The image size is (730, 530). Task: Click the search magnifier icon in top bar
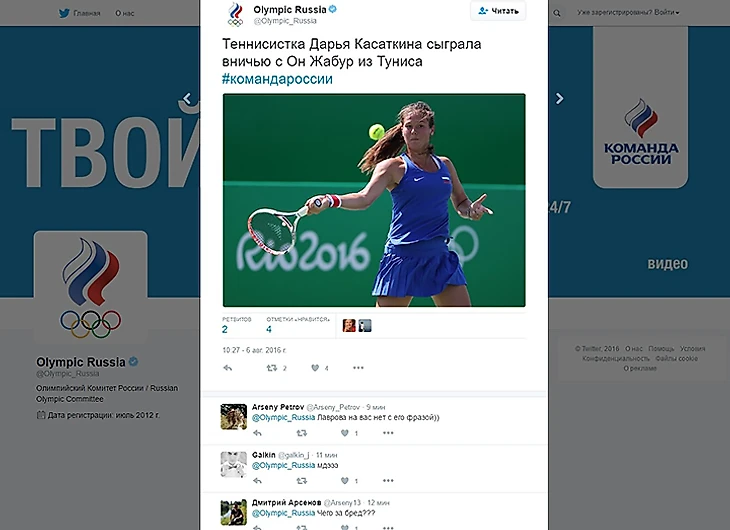[557, 13]
